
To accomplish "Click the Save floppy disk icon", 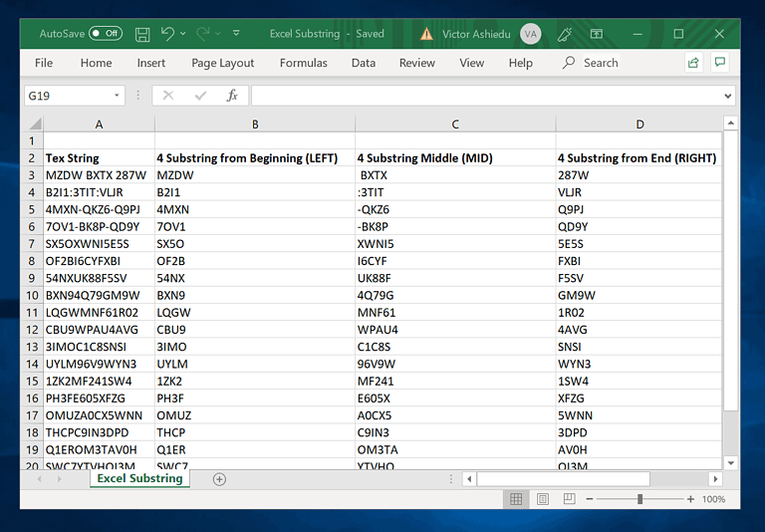I will pos(142,34).
